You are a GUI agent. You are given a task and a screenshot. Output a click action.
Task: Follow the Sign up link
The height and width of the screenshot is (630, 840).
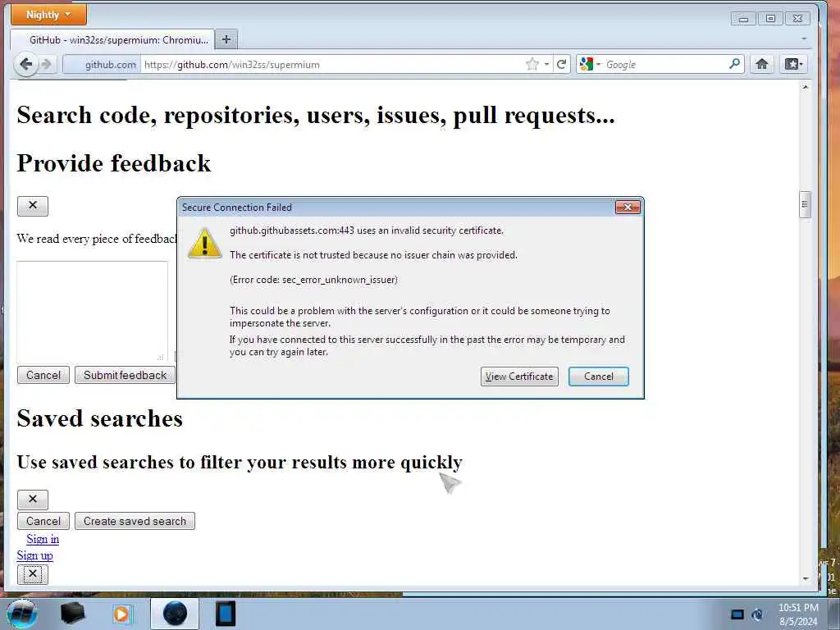coord(34,555)
